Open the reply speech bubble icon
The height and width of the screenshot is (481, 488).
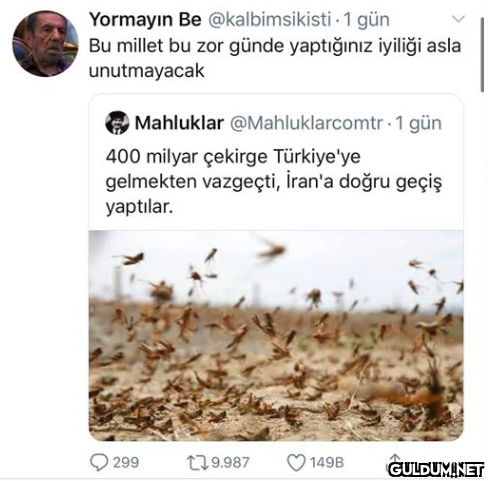pos(99,463)
